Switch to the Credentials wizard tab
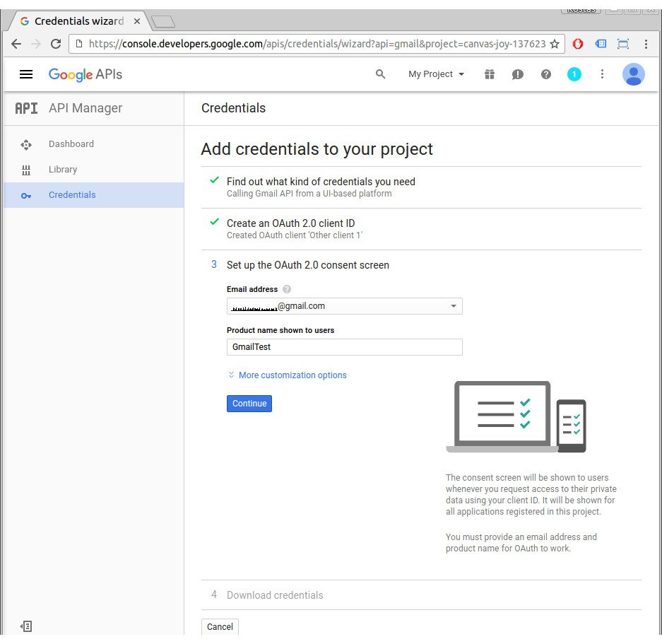Viewport: 662px width, 644px height. pos(78,21)
